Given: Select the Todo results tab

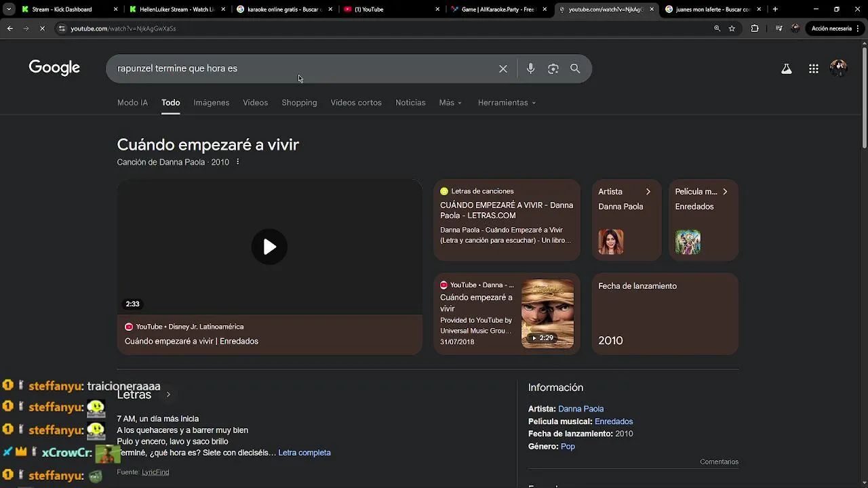Looking at the screenshot, I should [x=171, y=102].
